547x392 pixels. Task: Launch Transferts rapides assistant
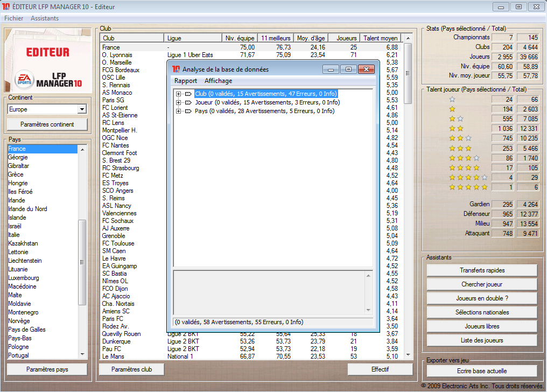[482, 270]
